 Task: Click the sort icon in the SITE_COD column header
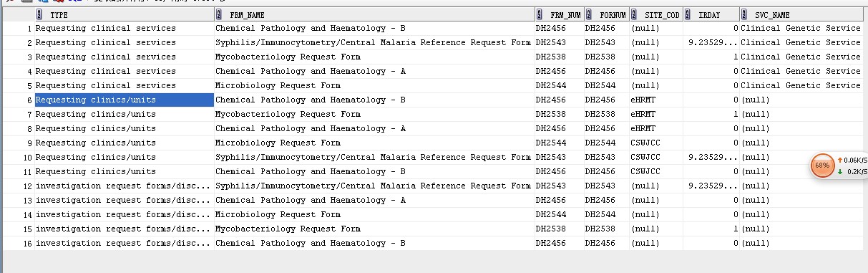(634, 14)
